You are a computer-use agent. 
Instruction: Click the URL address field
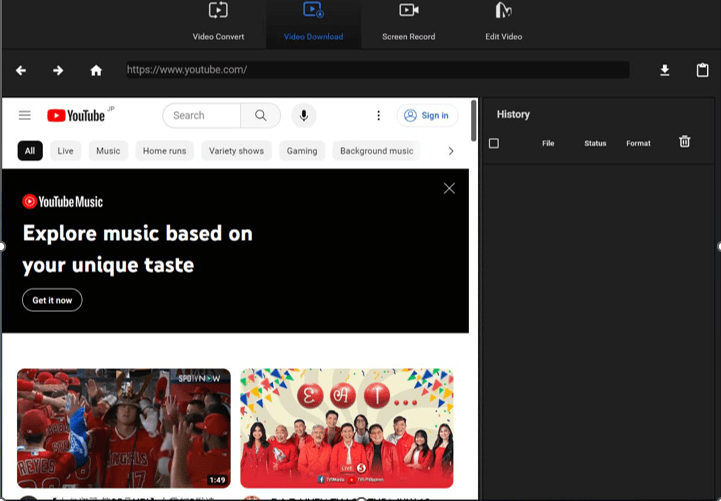(378, 70)
